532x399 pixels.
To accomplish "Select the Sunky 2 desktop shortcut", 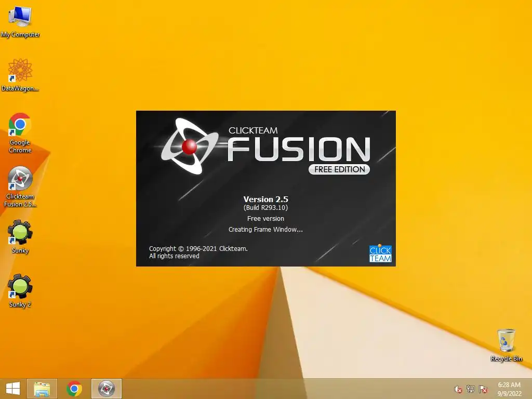I will point(20,291).
